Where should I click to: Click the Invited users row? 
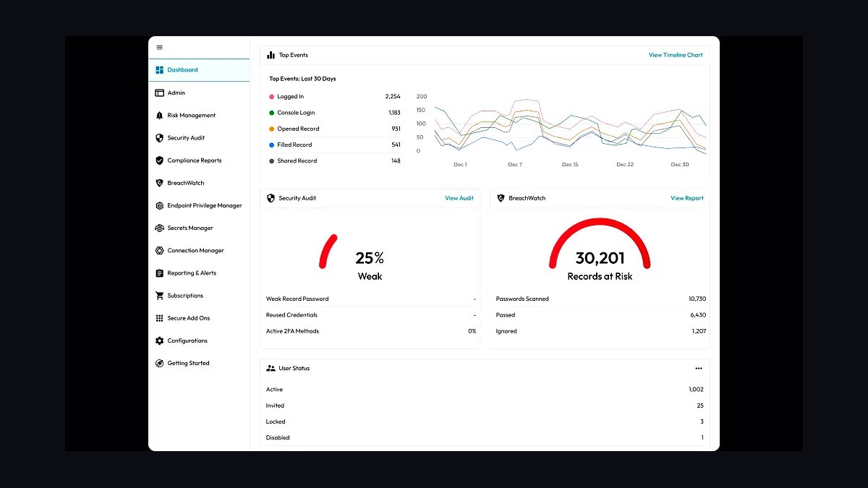coord(485,406)
